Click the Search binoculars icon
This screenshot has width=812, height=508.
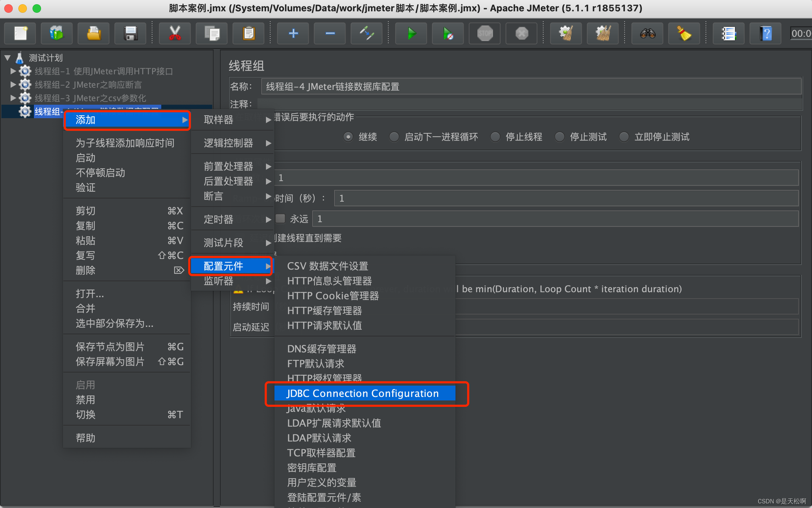click(x=648, y=34)
